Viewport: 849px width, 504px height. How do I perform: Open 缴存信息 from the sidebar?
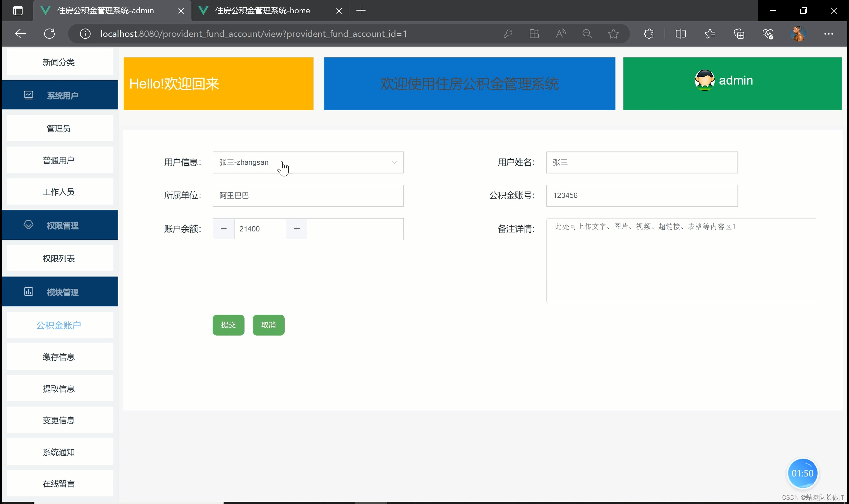click(59, 357)
